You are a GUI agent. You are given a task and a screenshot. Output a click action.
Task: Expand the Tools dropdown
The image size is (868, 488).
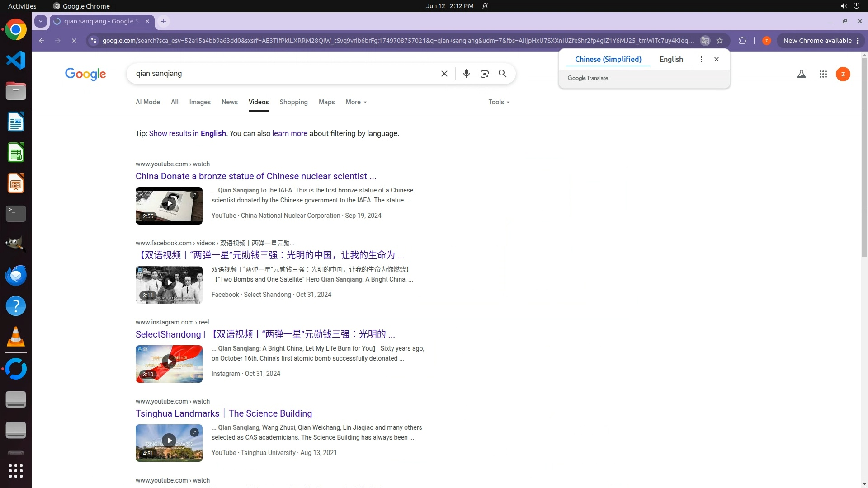click(x=499, y=102)
